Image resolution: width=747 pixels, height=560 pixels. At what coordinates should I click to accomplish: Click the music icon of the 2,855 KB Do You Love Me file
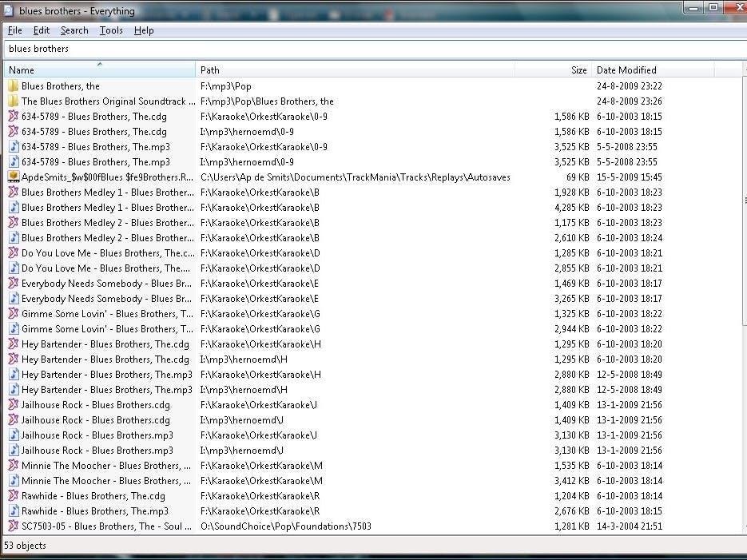pos(14,268)
